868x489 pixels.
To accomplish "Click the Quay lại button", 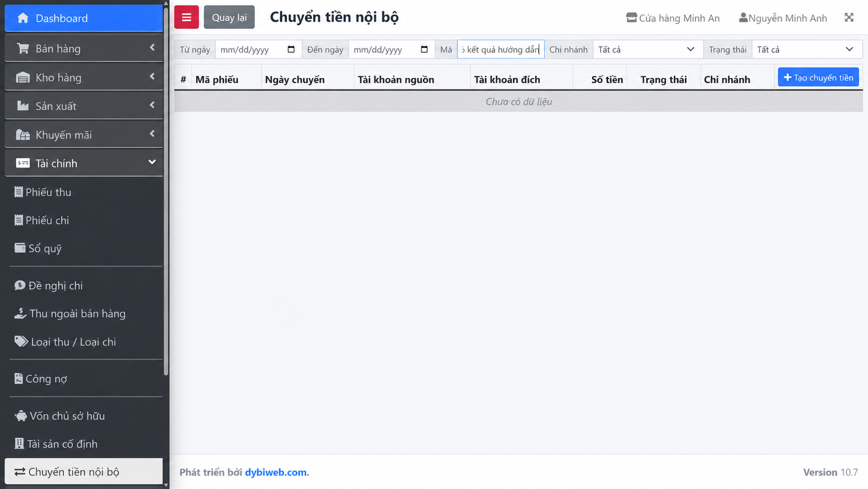I will pos(229,17).
